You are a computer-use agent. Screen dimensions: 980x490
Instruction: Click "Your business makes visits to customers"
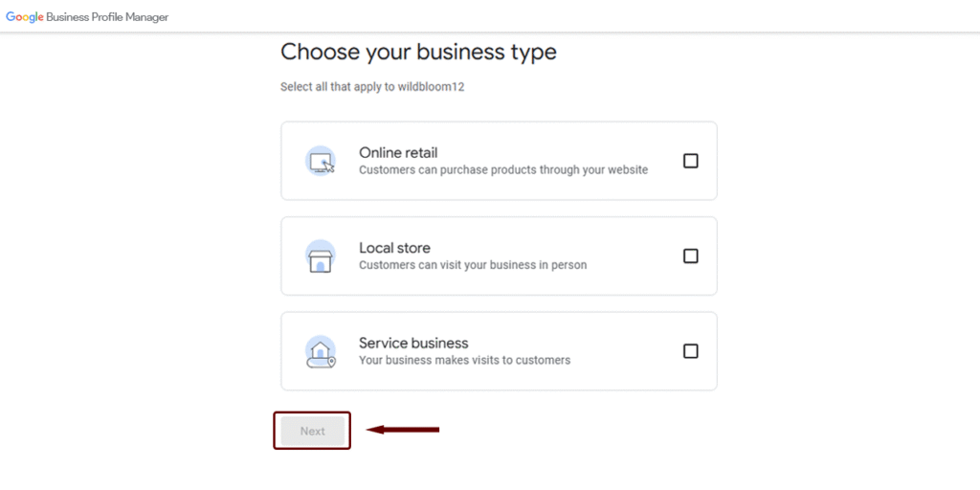pyautogui.click(x=464, y=361)
